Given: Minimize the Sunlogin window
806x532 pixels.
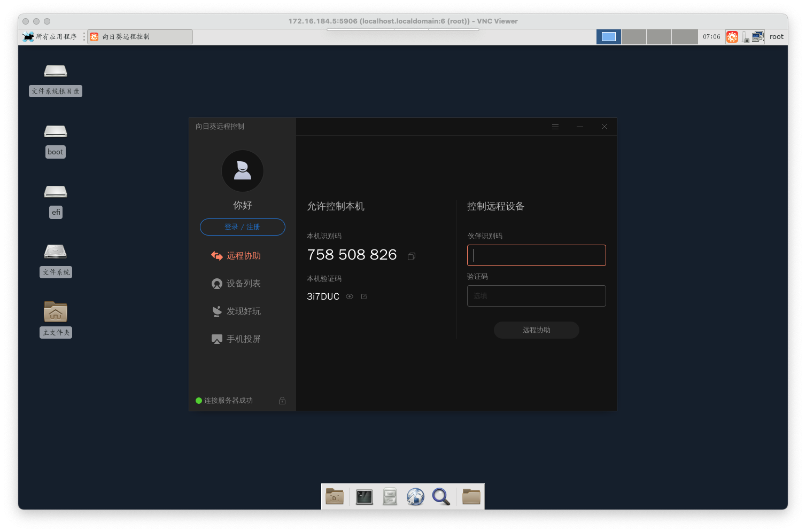Looking at the screenshot, I should [x=580, y=127].
